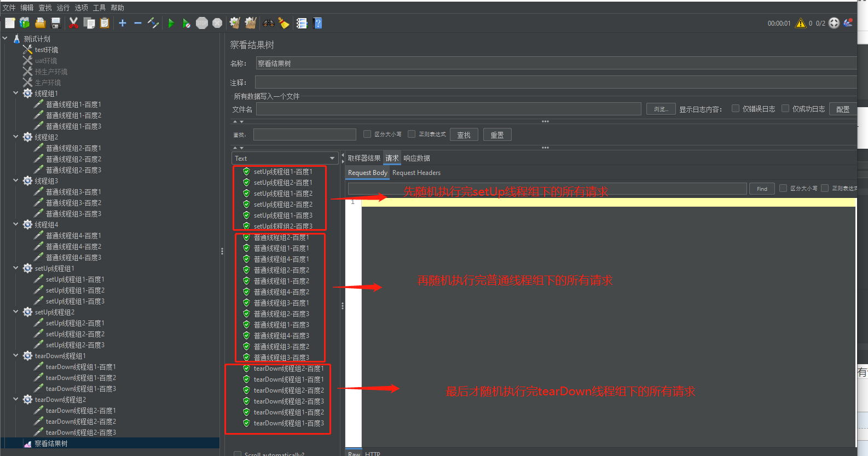
Task: Open the Templates toolbar icon
Action: pyautogui.click(x=25, y=23)
